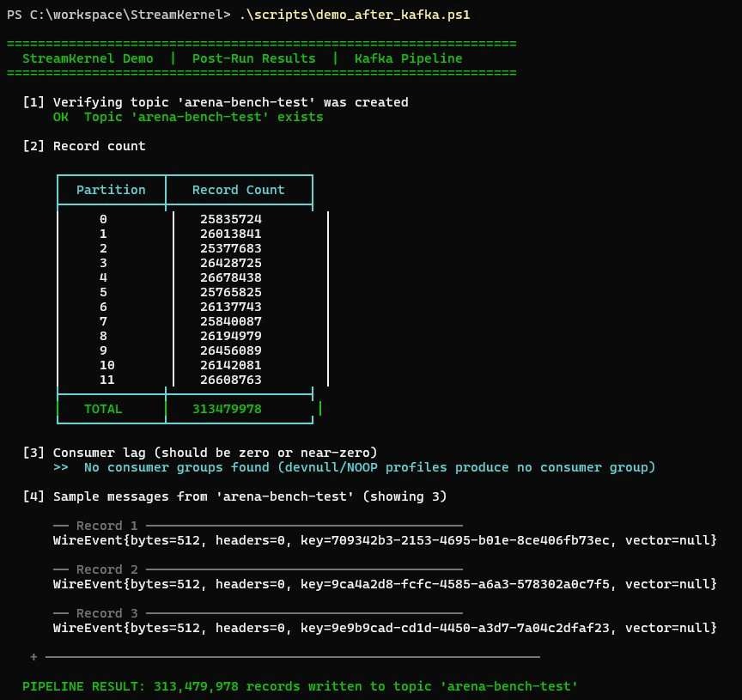Click the prompt path 'PS C:\workspace\StreamKernel>'
Viewport: 742px width, 700px height.
(x=119, y=15)
